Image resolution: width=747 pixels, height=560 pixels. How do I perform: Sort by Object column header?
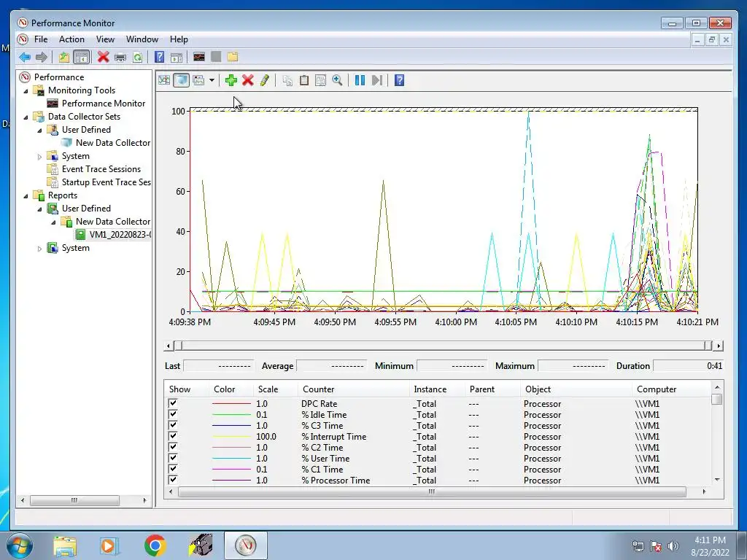coord(576,389)
